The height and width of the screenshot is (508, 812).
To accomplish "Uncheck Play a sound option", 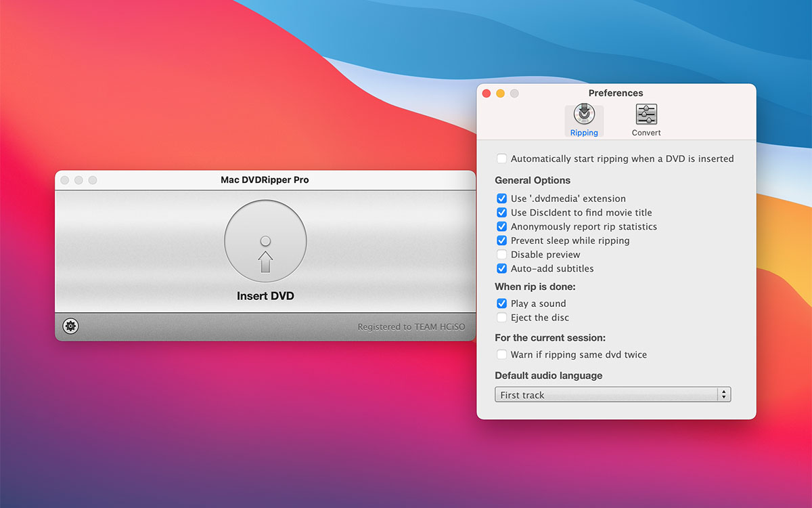I will [x=501, y=303].
